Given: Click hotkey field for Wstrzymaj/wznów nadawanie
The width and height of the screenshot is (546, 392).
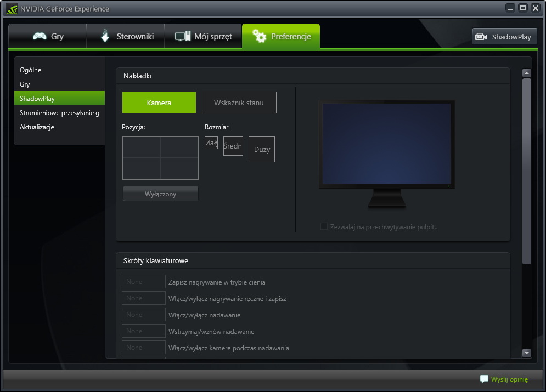Looking at the screenshot, I should (143, 331).
